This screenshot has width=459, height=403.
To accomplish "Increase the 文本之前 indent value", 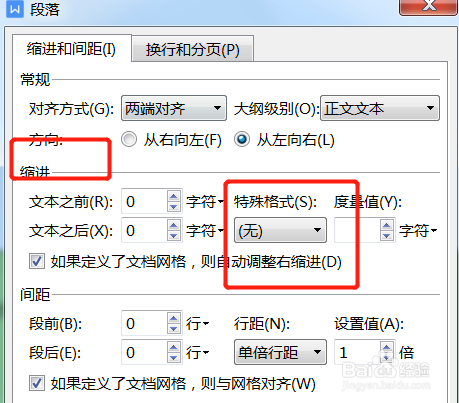I will [x=174, y=196].
